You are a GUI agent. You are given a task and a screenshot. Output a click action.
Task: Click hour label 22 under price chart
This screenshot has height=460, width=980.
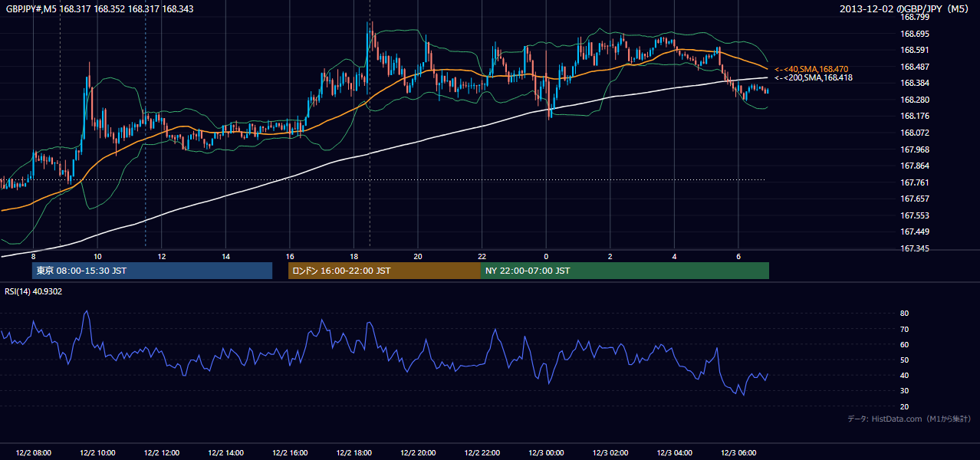tap(482, 256)
